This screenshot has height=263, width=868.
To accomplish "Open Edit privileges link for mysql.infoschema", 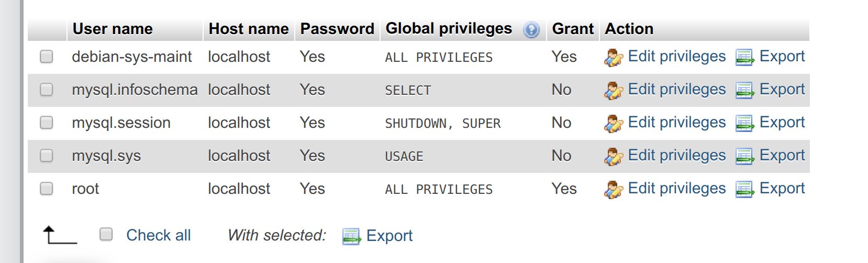I will (x=676, y=90).
